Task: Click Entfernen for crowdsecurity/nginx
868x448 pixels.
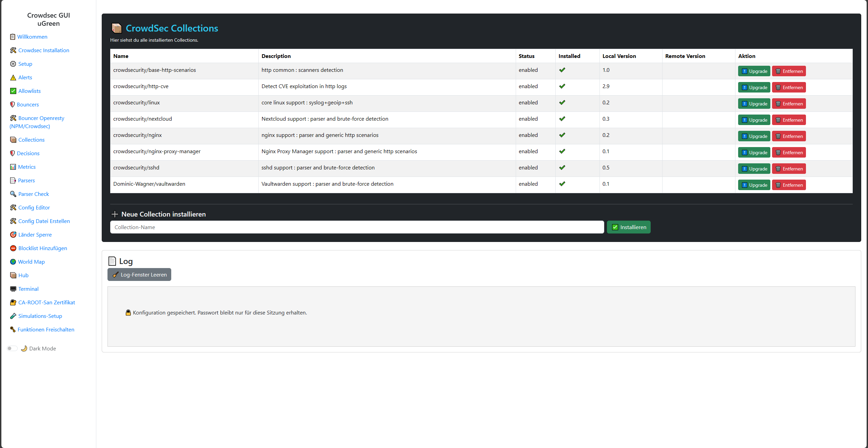Action: tap(789, 136)
